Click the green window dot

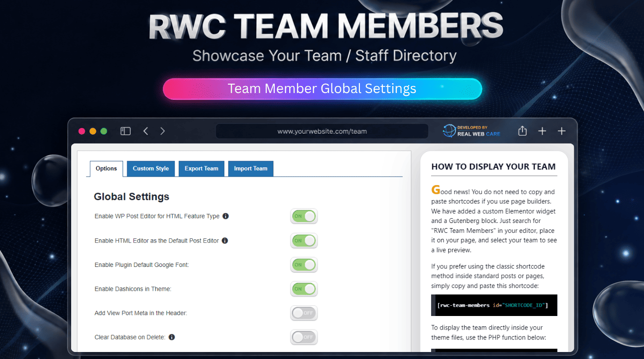(104, 131)
